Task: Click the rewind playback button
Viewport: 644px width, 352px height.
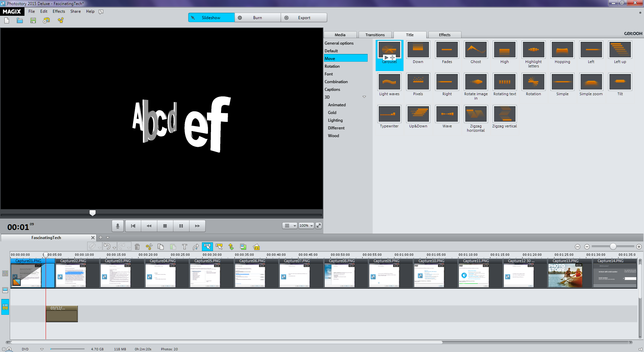Action: (x=149, y=226)
